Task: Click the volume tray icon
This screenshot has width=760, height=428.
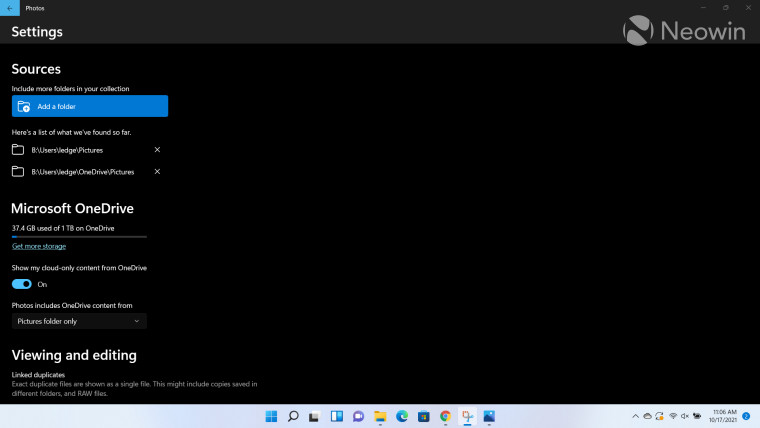Action: (x=685, y=416)
